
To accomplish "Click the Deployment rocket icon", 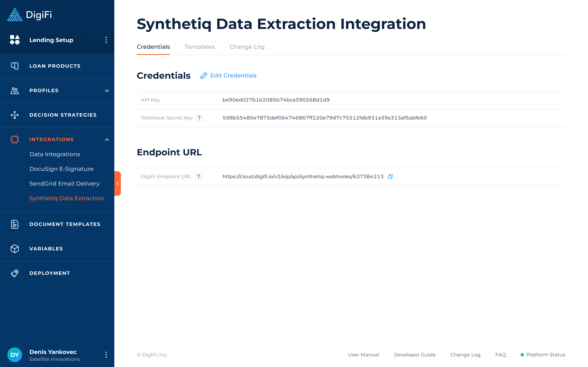I will [14, 273].
